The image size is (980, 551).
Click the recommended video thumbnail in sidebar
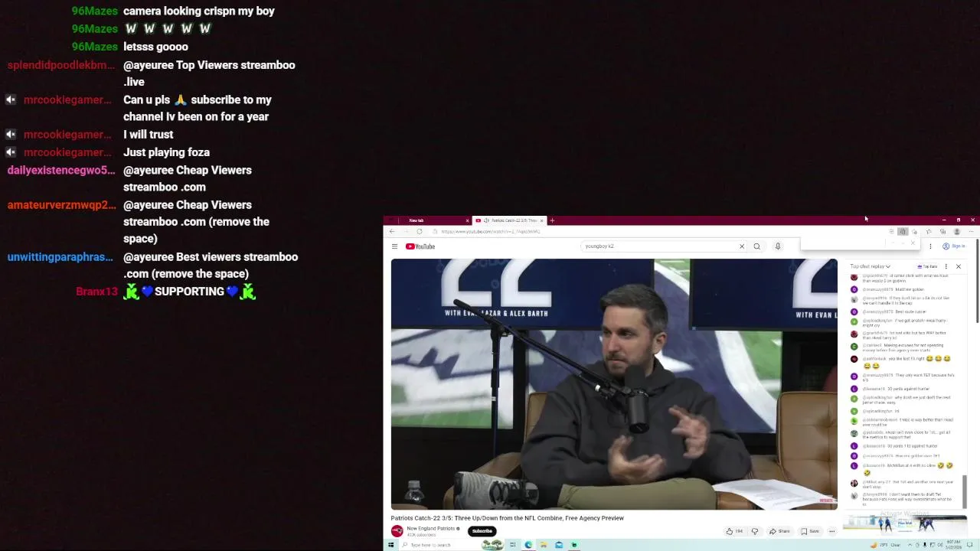coord(903,523)
